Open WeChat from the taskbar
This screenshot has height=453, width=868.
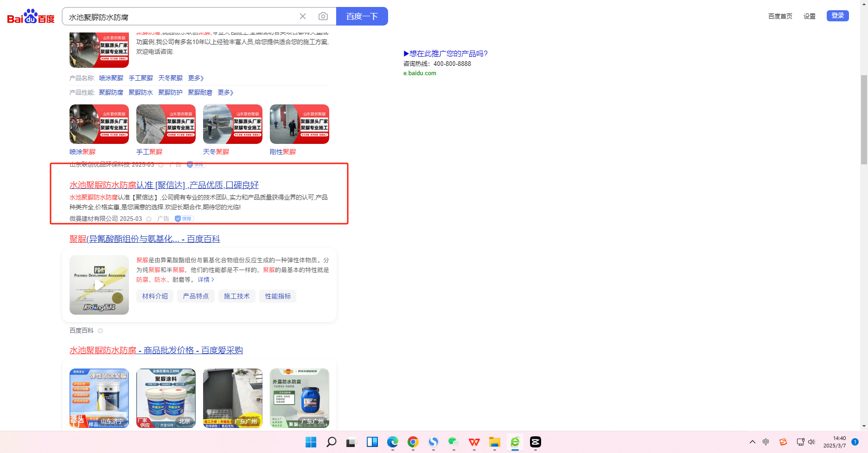tap(454, 442)
